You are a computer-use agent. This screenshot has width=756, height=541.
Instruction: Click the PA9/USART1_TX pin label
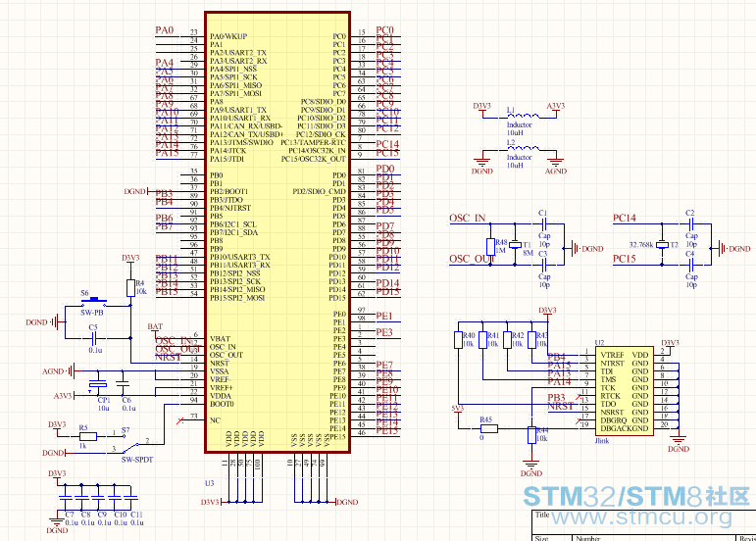tap(238, 110)
